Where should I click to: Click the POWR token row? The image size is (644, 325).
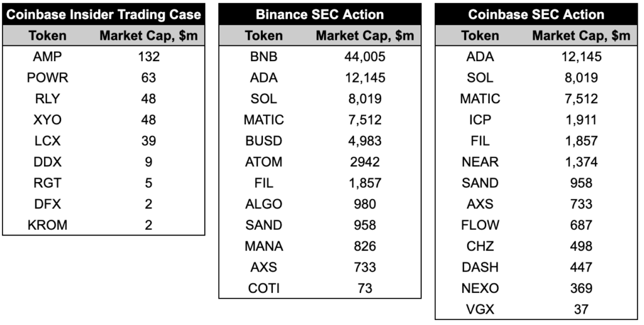104,77
